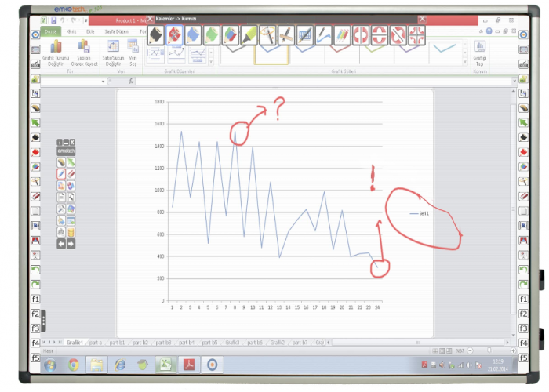
Task: Switch to the 'Giriş' ribbon tab
Action: click(71, 31)
